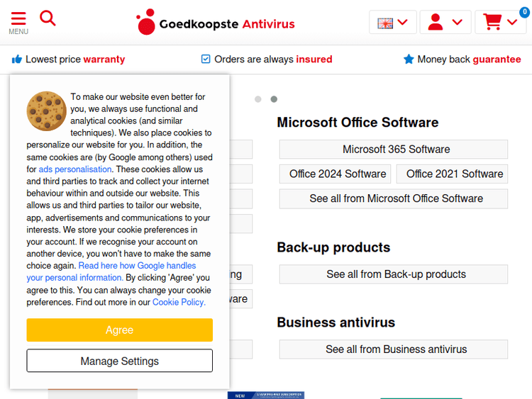The image size is (532, 399).
Task: Click the Manage Settings button
Action: click(119, 361)
